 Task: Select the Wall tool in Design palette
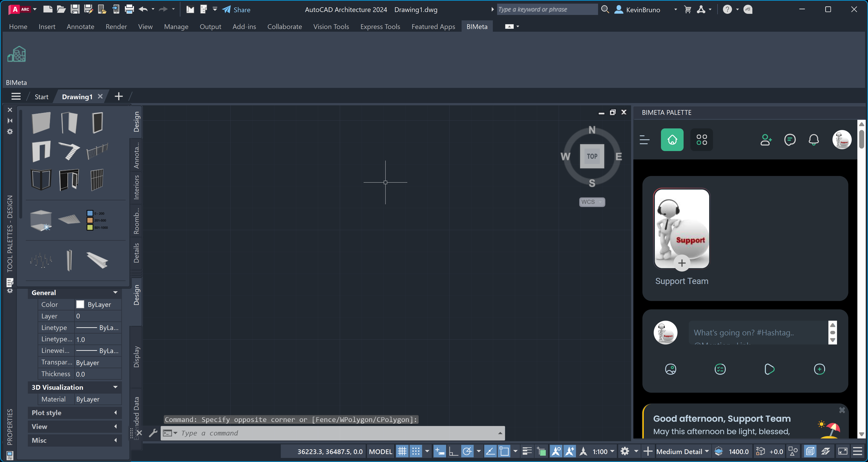coord(41,123)
